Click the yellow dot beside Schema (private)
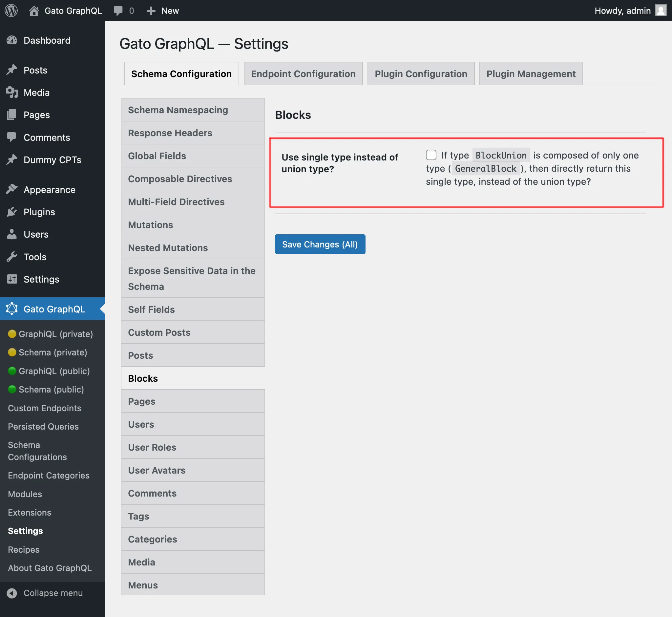672x617 pixels. coord(12,352)
